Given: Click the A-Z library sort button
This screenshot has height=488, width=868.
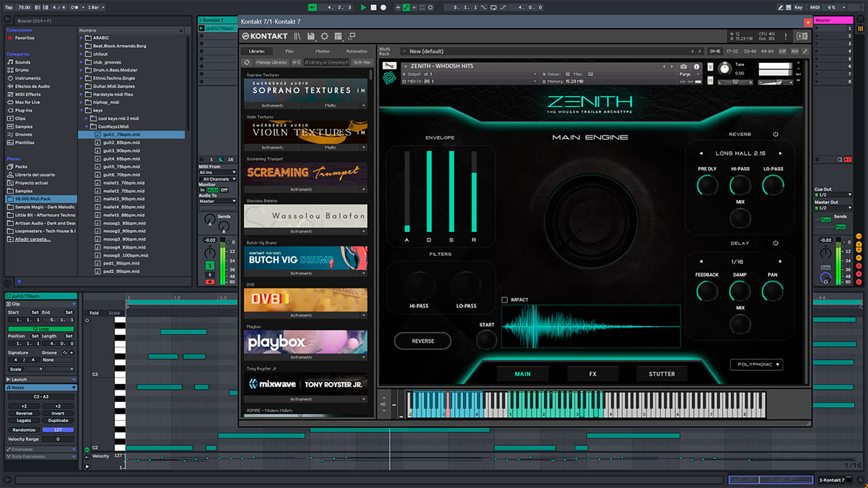Looking at the screenshot, I should (297, 62).
